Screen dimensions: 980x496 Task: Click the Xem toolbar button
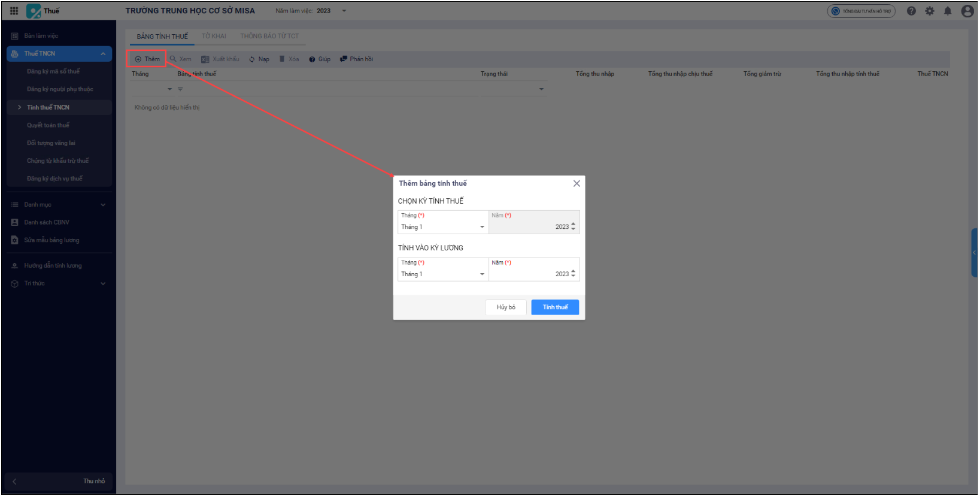(x=181, y=59)
